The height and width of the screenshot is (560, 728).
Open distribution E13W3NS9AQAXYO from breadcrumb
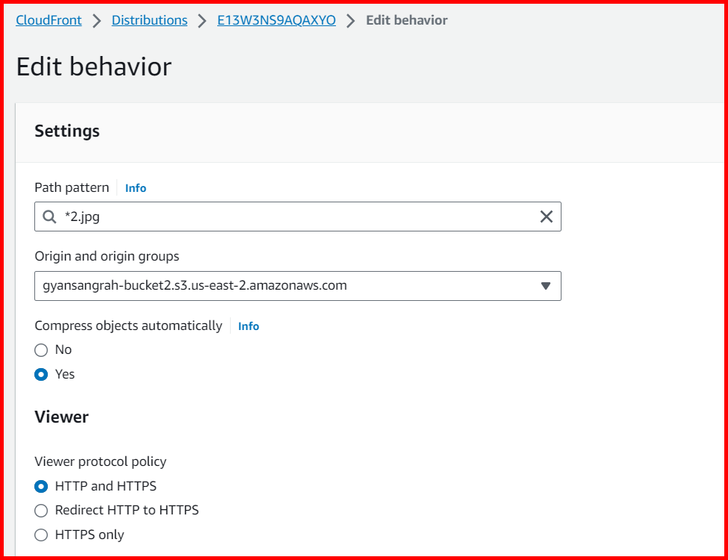click(x=276, y=20)
